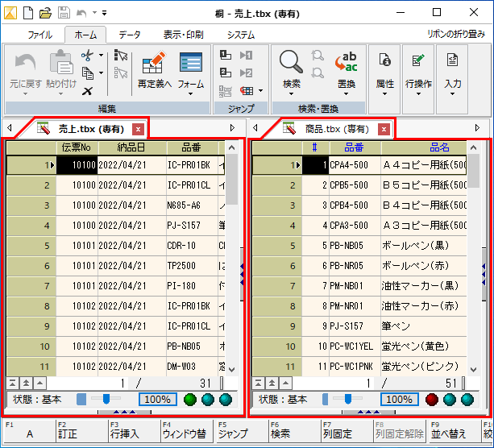494x448 pixels.
Task: Expand the copy options dropdown arrow
Action: point(101,73)
